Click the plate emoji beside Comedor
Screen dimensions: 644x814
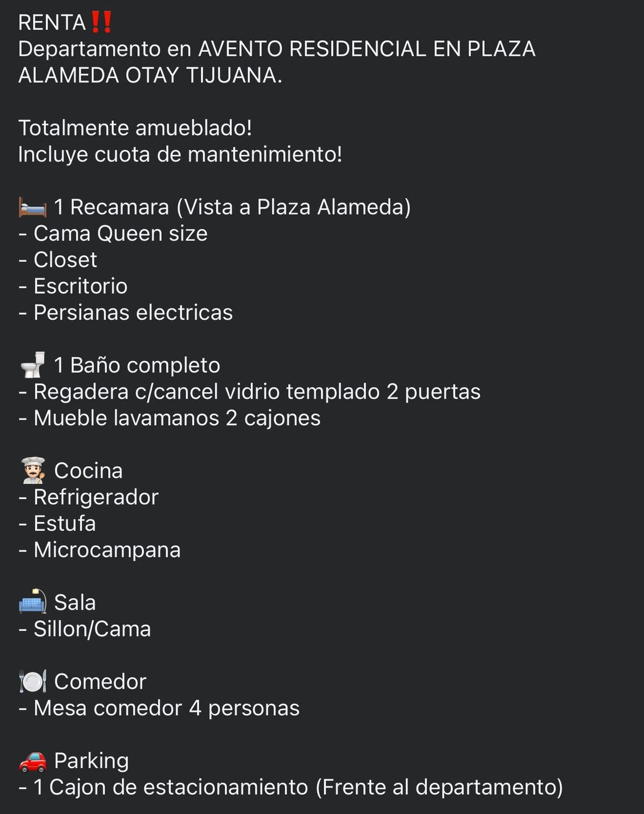coord(33,681)
